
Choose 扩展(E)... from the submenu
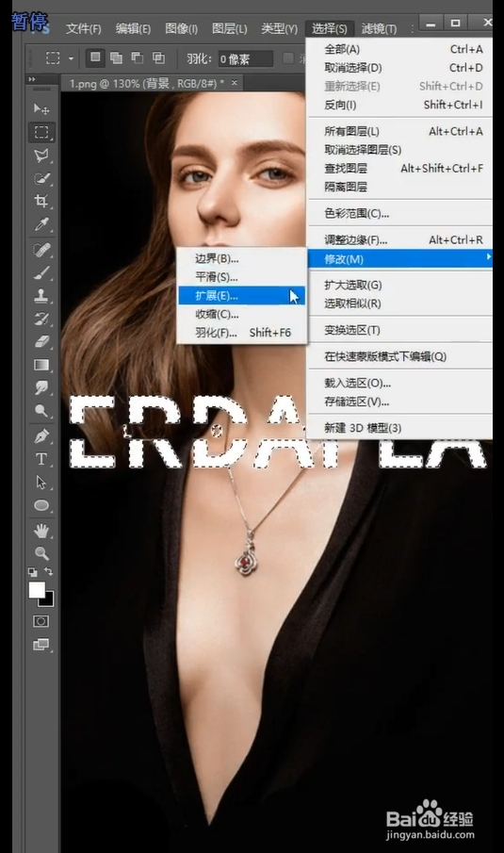click(x=241, y=295)
